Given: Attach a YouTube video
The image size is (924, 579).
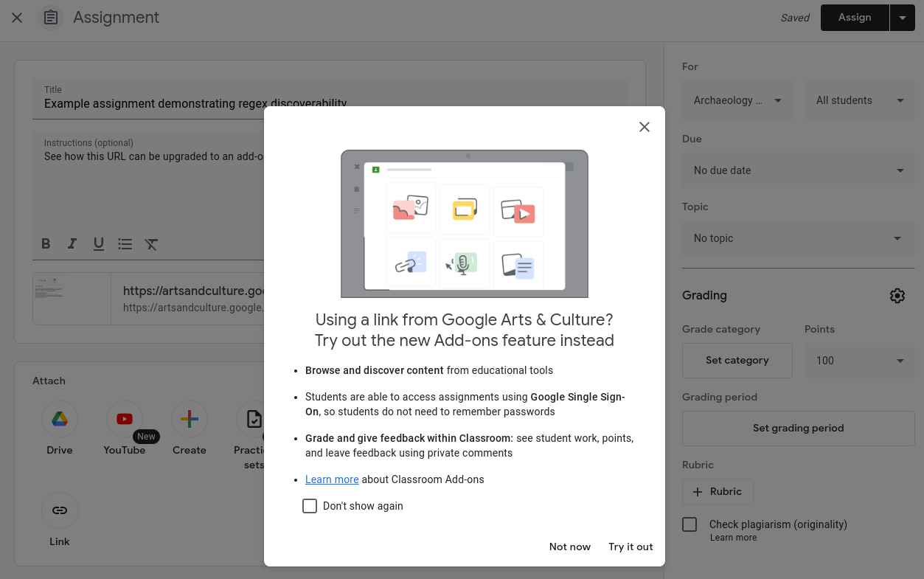Looking at the screenshot, I should coord(124,418).
